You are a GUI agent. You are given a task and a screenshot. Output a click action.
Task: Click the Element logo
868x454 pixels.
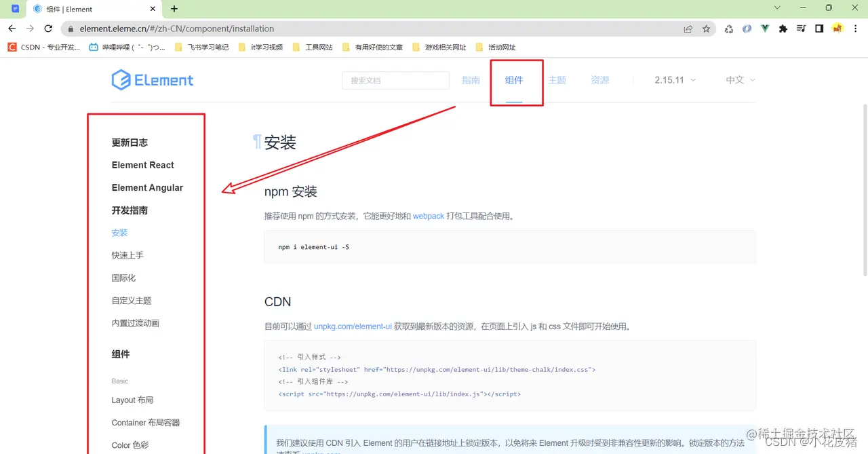(153, 80)
